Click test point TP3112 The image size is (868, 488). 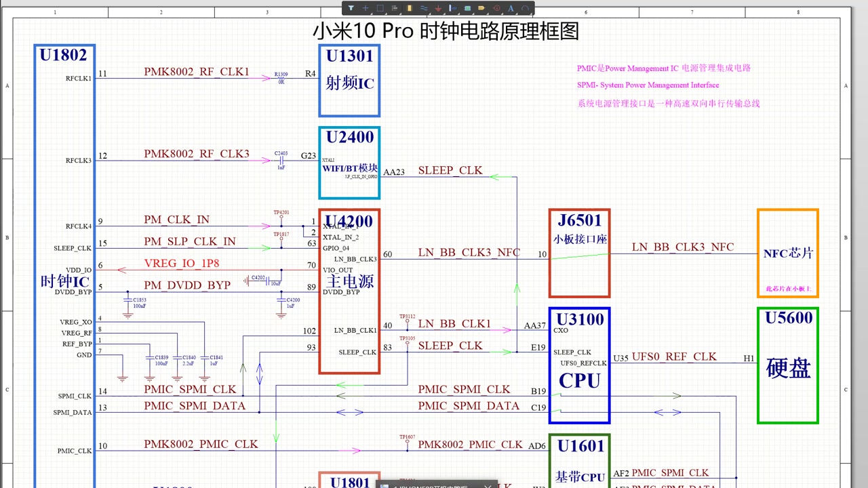407,320
